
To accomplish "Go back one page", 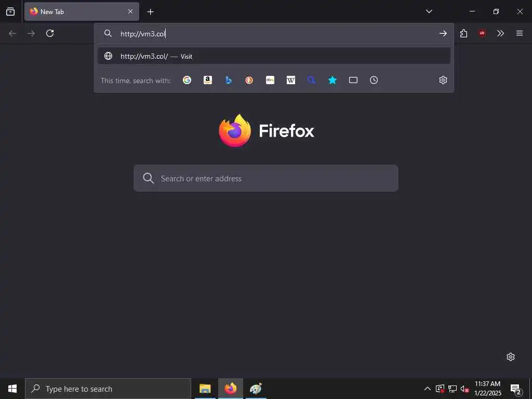I will pos(12,33).
